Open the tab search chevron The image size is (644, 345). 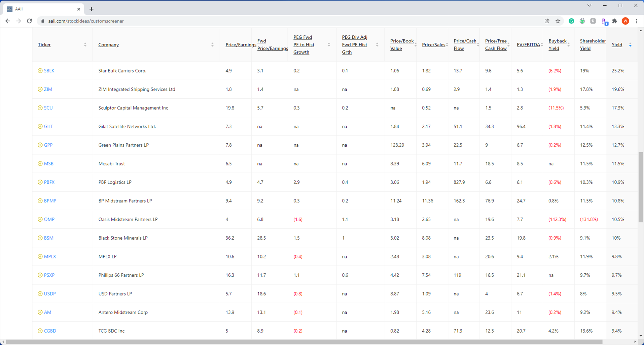point(589,5)
